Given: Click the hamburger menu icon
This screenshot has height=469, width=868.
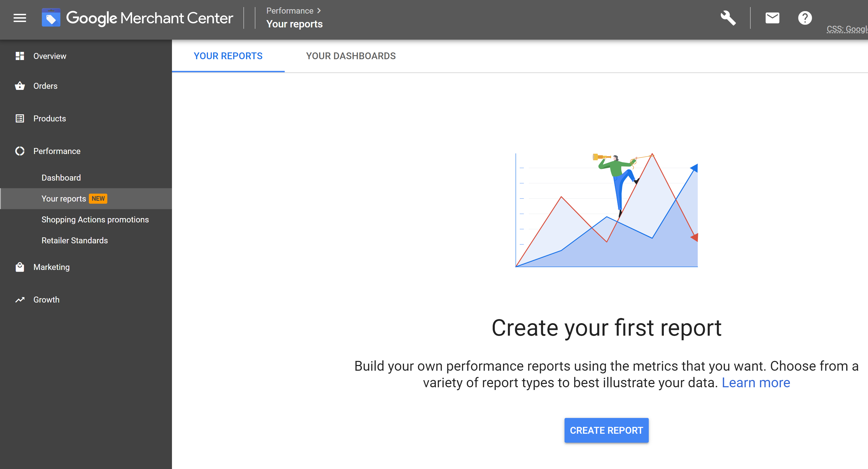Looking at the screenshot, I should 20,18.
